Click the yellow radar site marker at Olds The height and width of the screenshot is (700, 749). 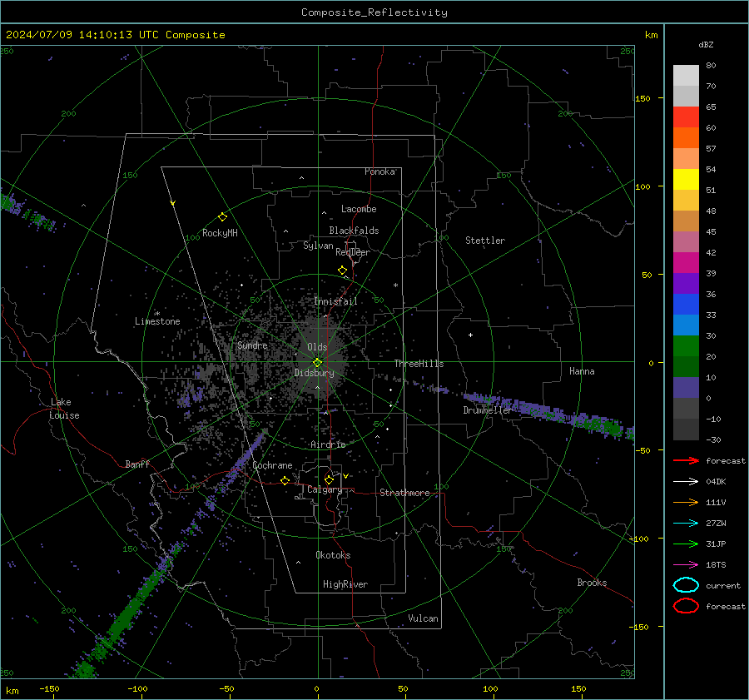pyautogui.click(x=318, y=362)
